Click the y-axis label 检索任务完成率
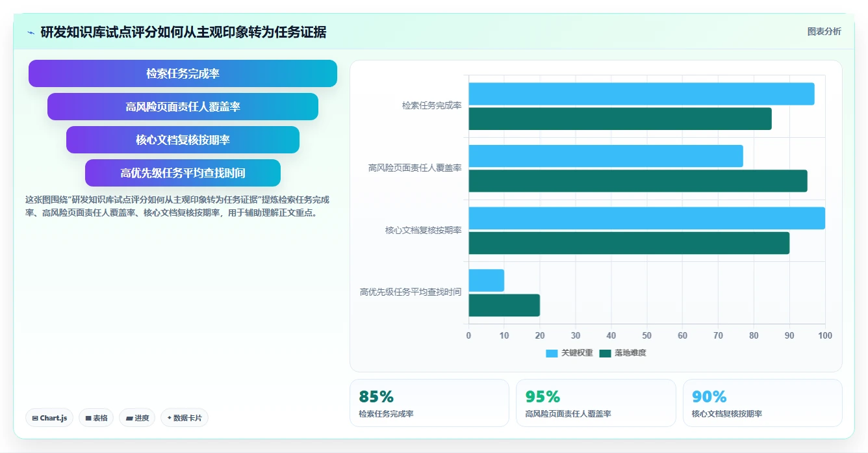Screen dimensions: 868x453 point(431,105)
